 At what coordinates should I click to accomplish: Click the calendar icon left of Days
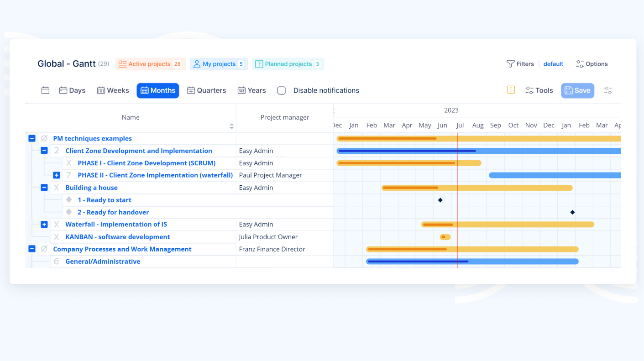pos(45,90)
